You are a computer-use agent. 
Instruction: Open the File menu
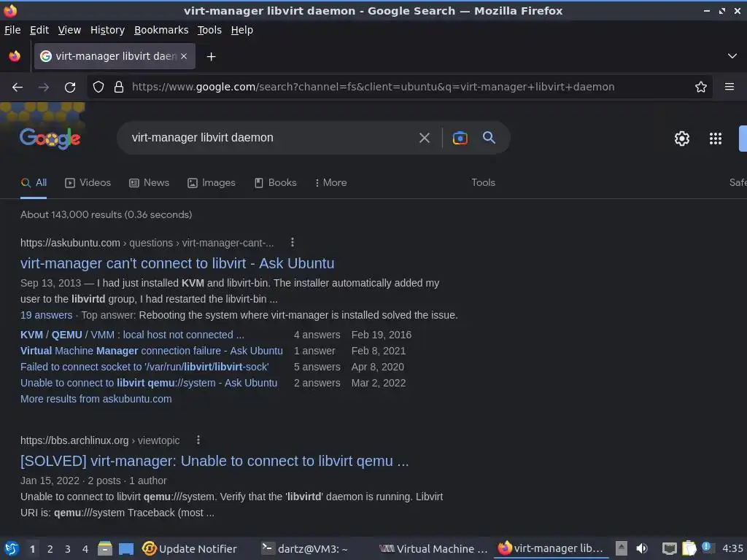coord(12,30)
